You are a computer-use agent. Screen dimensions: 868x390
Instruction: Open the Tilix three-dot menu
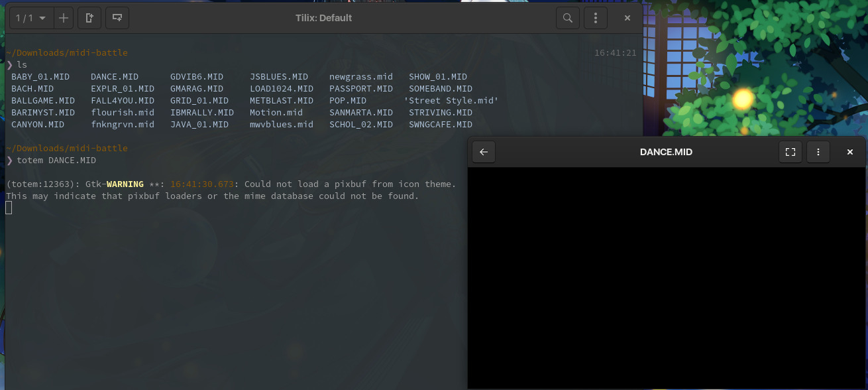point(596,18)
